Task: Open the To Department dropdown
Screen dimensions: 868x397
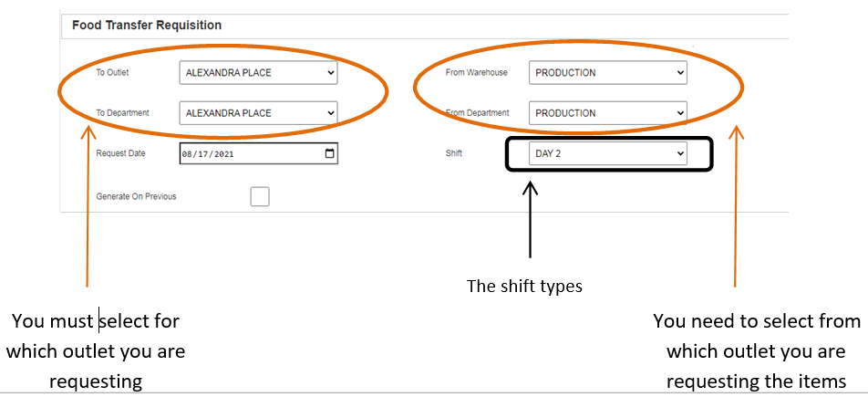Action: pos(259,113)
